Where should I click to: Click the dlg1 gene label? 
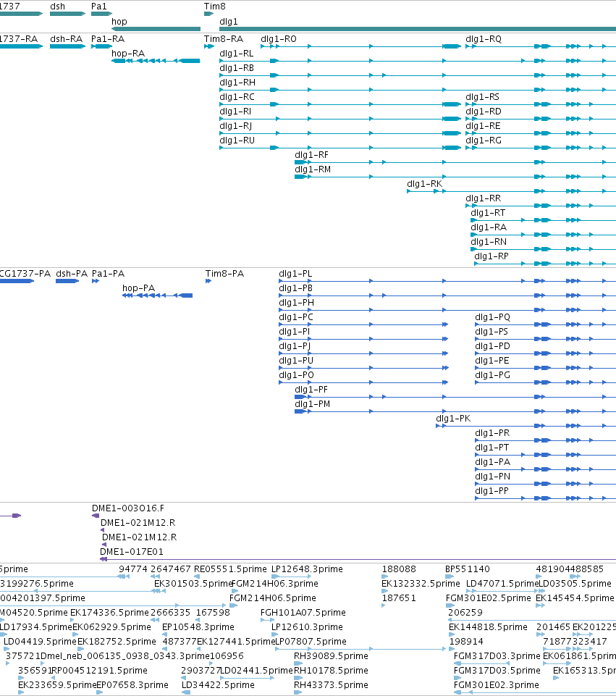coord(229,21)
